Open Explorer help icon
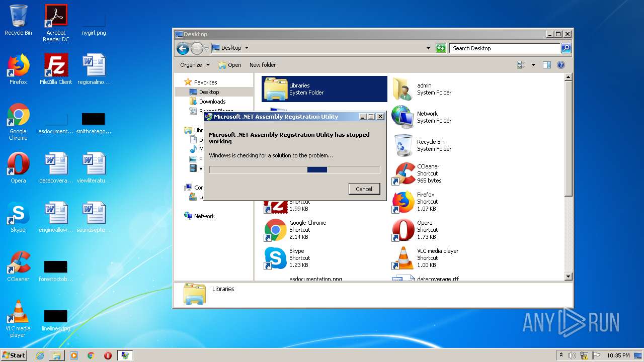644x362 pixels. (x=561, y=65)
